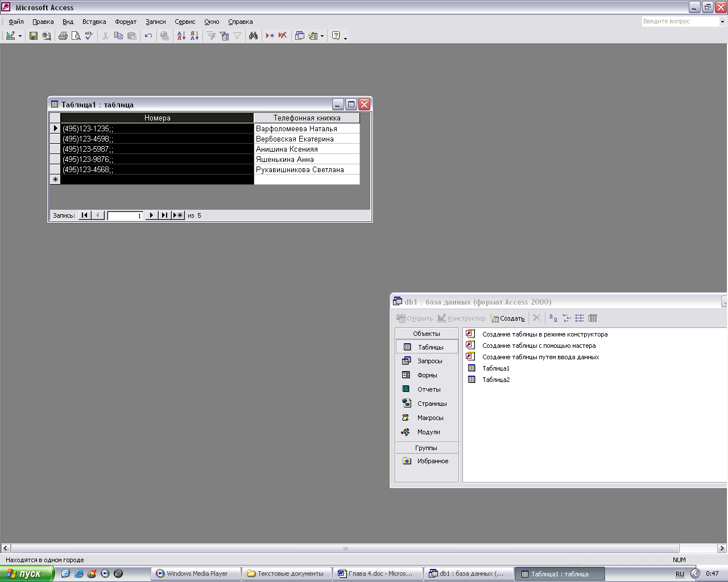Go to last record navigation button
This screenshot has width=728, height=582.
point(165,215)
